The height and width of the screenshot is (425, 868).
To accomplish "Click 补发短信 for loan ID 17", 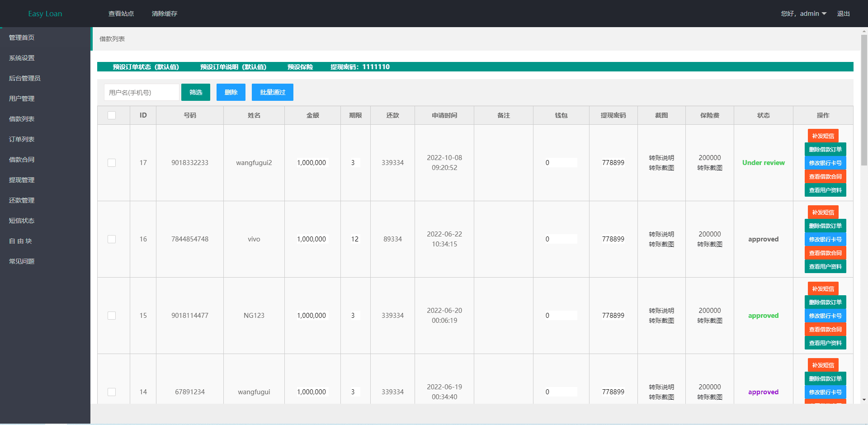I will coord(823,136).
